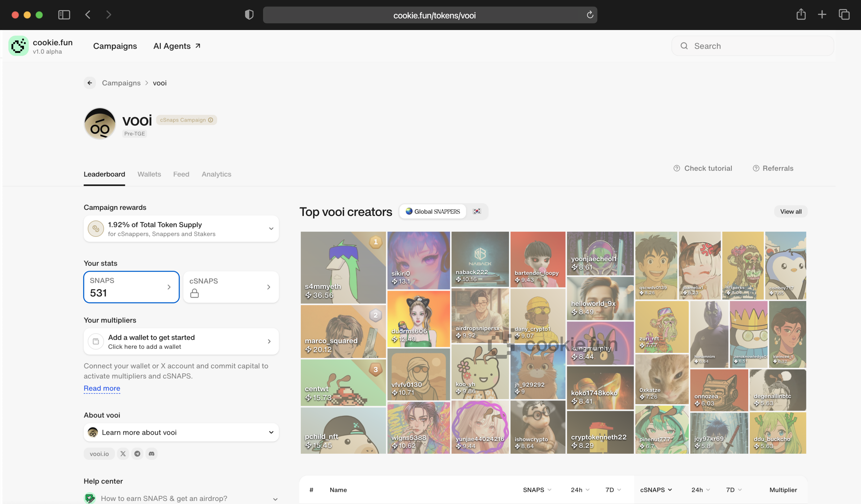Click the cookie.fun logo icon

pyautogui.click(x=19, y=46)
